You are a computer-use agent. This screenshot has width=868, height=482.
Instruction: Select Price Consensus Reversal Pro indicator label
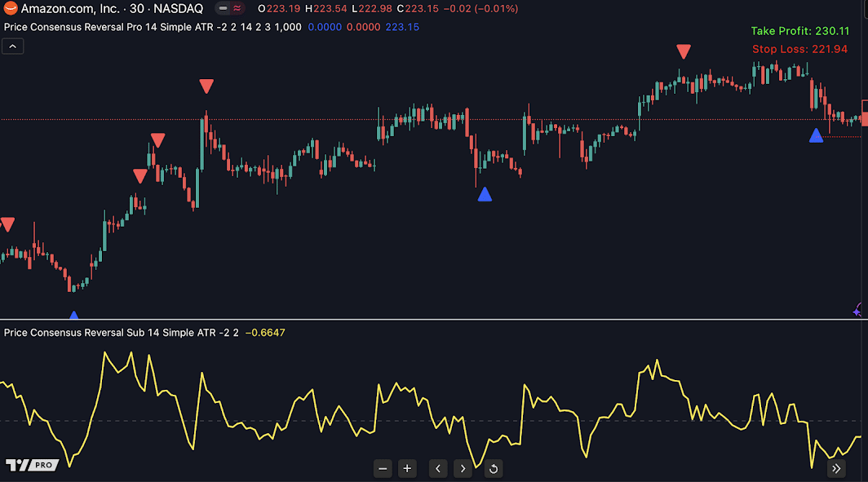[106, 27]
